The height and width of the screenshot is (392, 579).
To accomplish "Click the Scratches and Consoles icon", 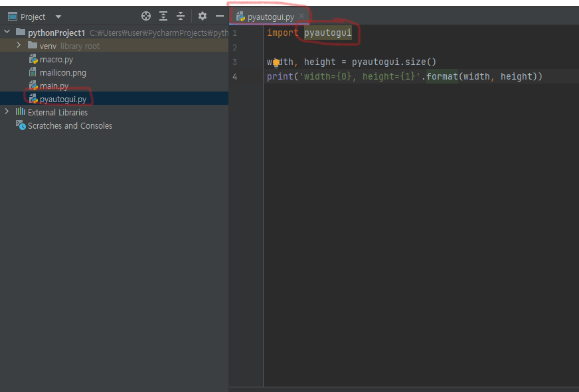I will (21, 125).
